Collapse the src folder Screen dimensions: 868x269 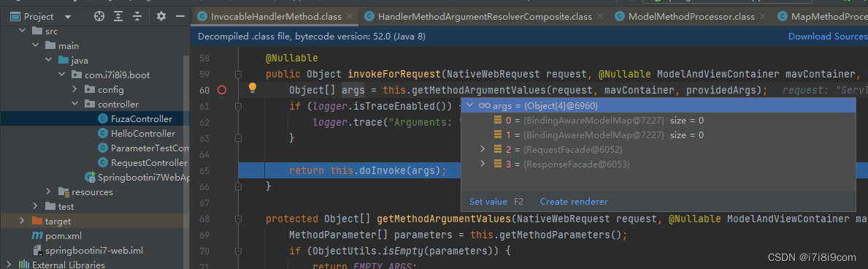[23, 31]
